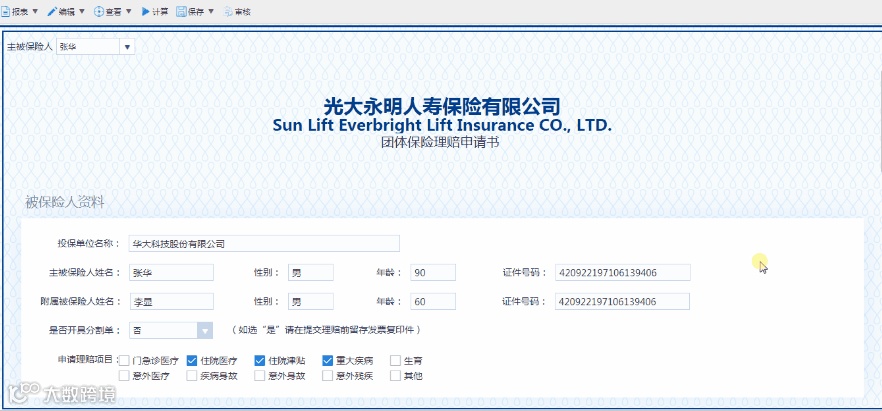Click the 报表 document icon in toolbar
The height and width of the screenshot is (411, 882).
[x=5, y=11]
